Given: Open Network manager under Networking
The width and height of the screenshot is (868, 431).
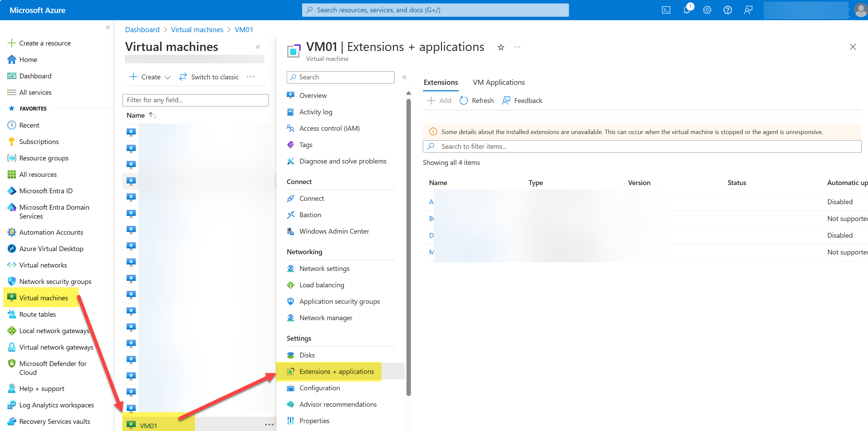Looking at the screenshot, I should [326, 317].
